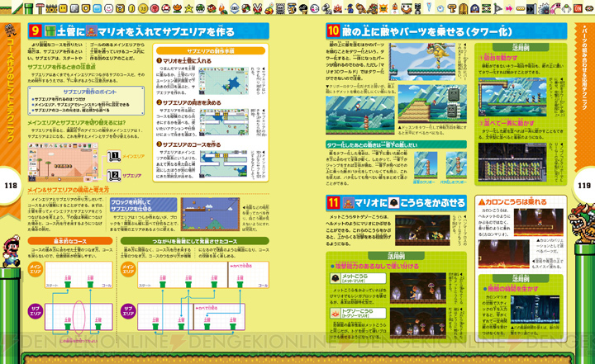Click the orange 基本的なコース banner
This screenshot has height=364, width=595.
[x=70, y=241]
